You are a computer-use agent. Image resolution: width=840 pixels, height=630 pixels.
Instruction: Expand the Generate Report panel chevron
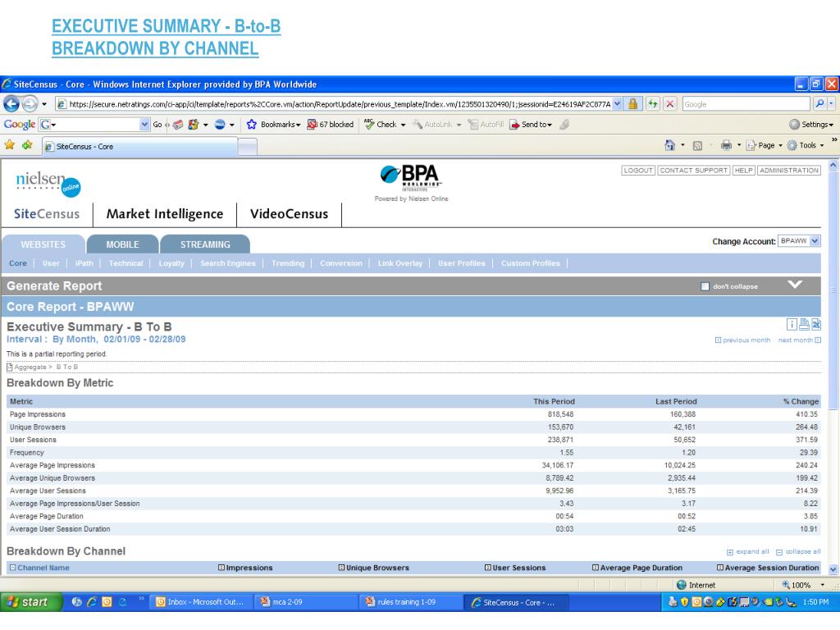tap(795, 285)
